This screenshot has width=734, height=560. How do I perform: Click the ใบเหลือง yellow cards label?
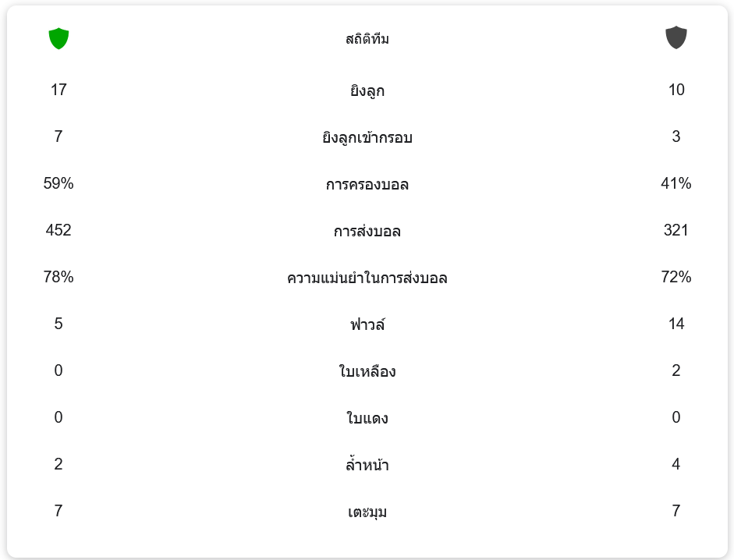pyautogui.click(x=367, y=372)
